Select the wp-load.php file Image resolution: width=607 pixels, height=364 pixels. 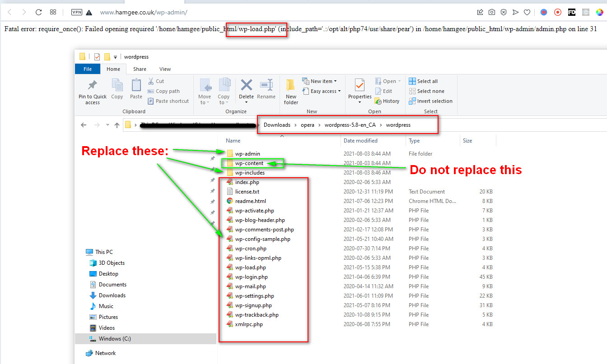pos(250,267)
